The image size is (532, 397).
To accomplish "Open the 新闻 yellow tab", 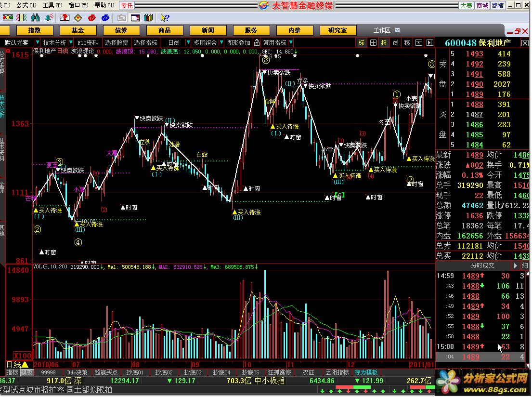I will point(208,30).
